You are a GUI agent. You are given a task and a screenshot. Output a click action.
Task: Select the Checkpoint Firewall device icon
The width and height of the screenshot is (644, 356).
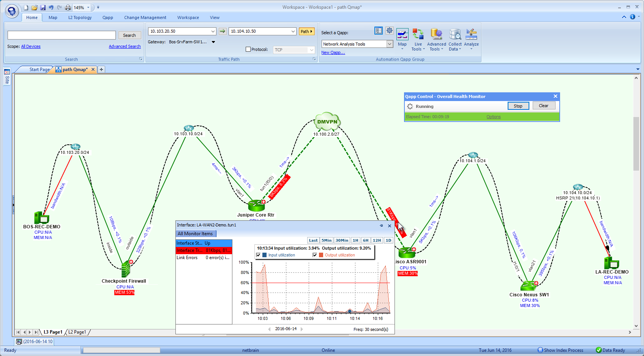coord(126,269)
